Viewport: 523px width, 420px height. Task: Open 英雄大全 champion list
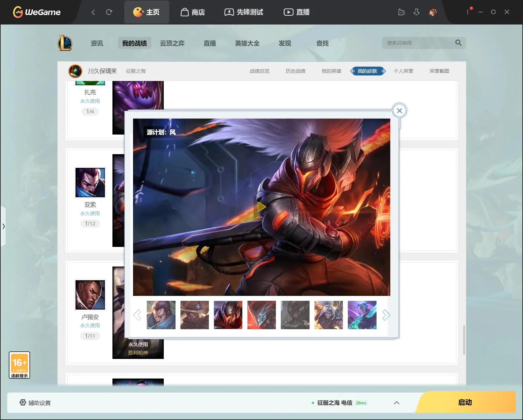point(247,43)
